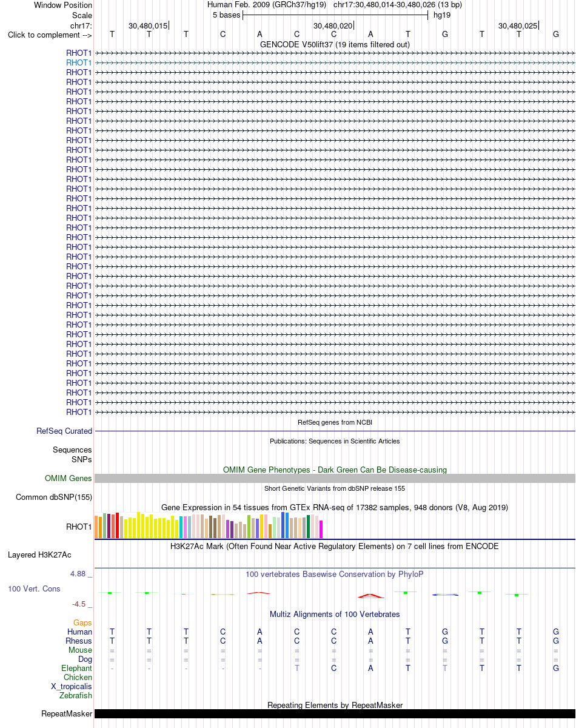Image resolution: width=576 pixels, height=728 pixels.
Task: Click the GTEx Gene Expression track title
Action: pos(335,507)
